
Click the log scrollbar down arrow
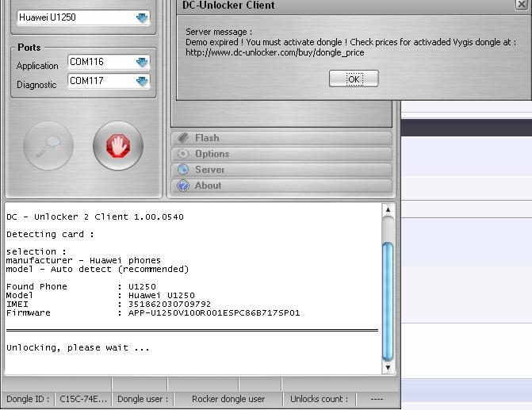[388, 367]
